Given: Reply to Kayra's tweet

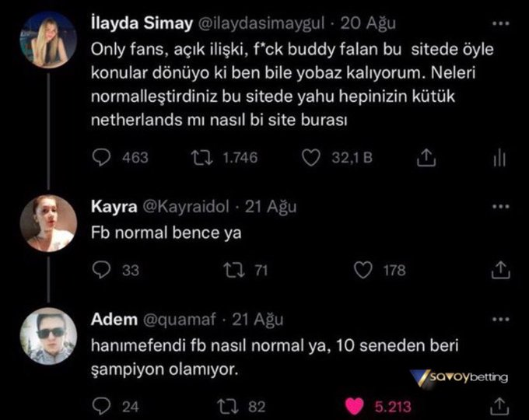Looking at the screenshot, I should (101, 270).
